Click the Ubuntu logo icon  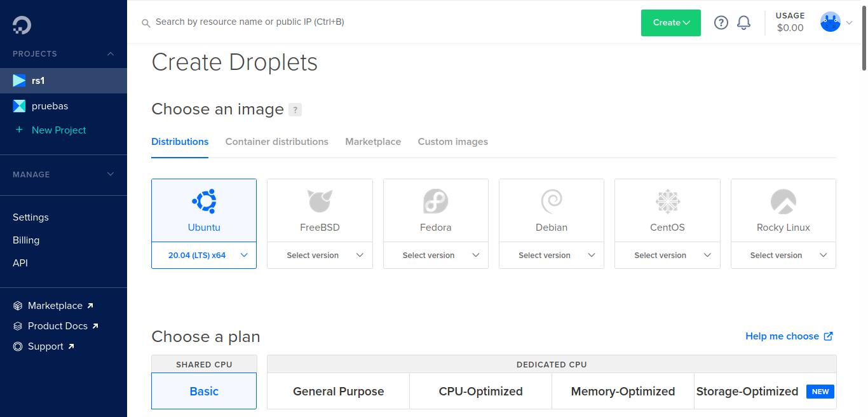pos(204,202)
